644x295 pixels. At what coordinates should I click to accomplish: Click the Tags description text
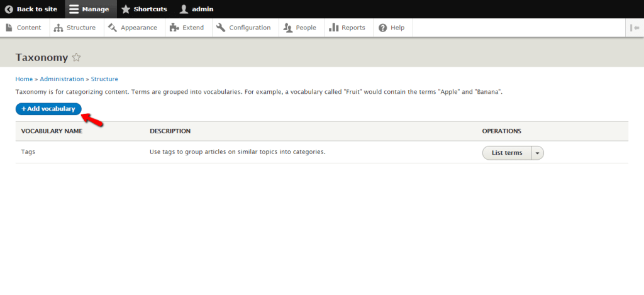237,152
